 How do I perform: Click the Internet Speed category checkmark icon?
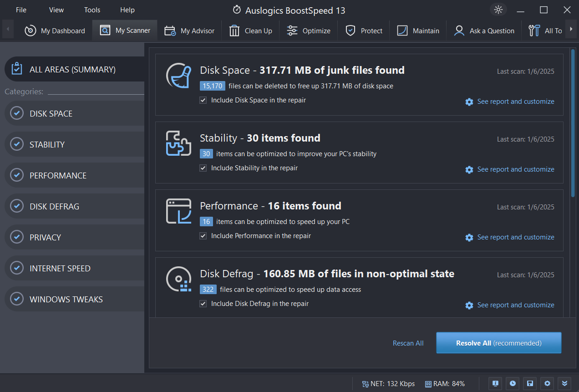pyautogui.click(x=17, y=268)
